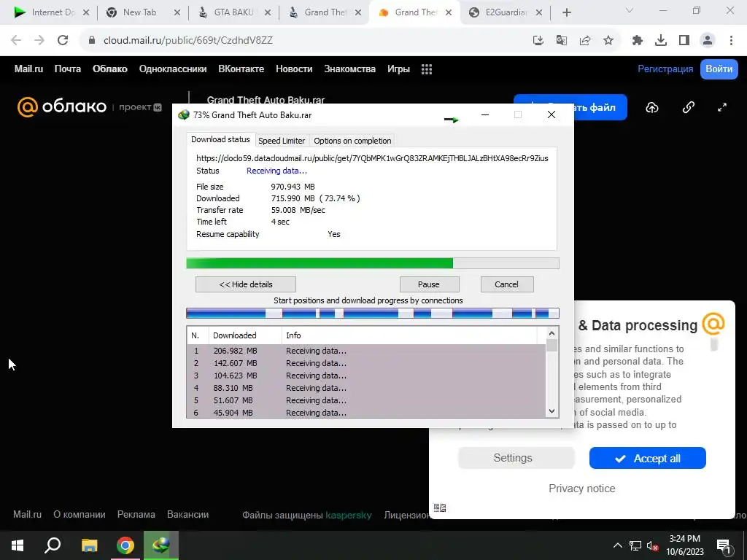Viewport: 747px width, 560px height.
Task: Open the Регистрация link
Action: coord(665,69)
